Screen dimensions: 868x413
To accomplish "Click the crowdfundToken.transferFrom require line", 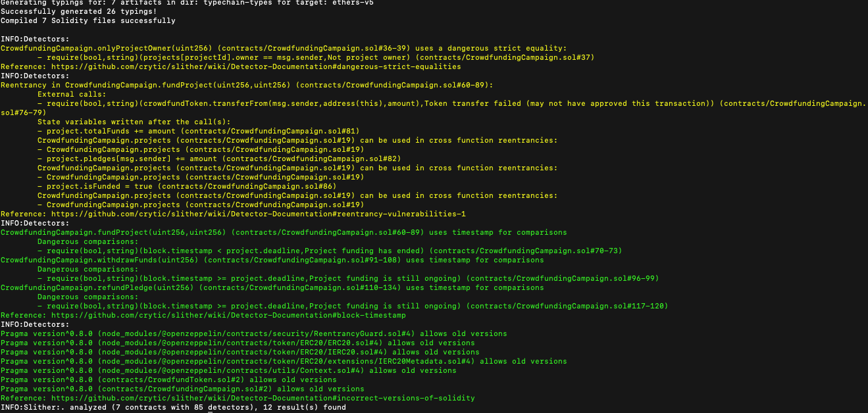I will click(452, 103).
